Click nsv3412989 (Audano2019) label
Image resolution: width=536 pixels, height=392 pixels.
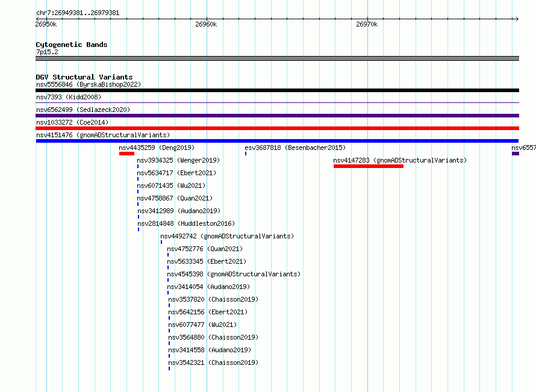coord(179,211)
